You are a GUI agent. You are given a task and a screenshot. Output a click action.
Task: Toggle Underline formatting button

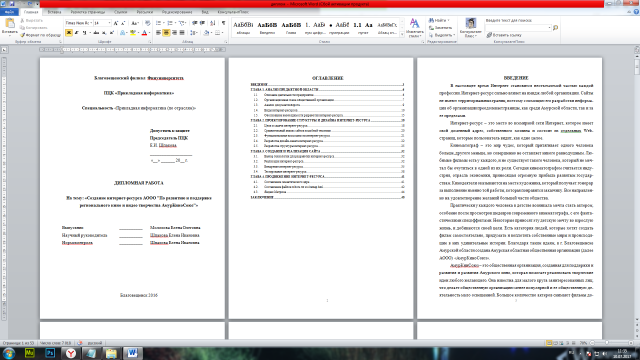84,33
